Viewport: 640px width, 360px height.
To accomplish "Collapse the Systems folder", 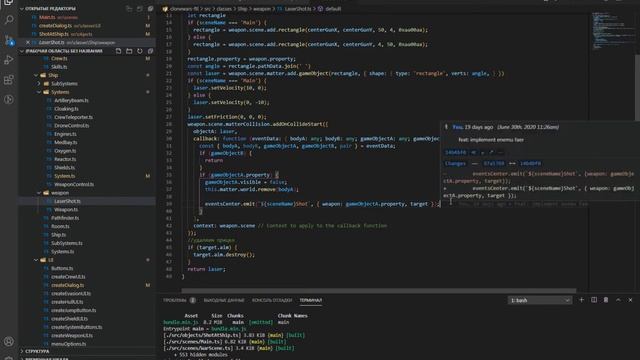I will click(39, 92).
